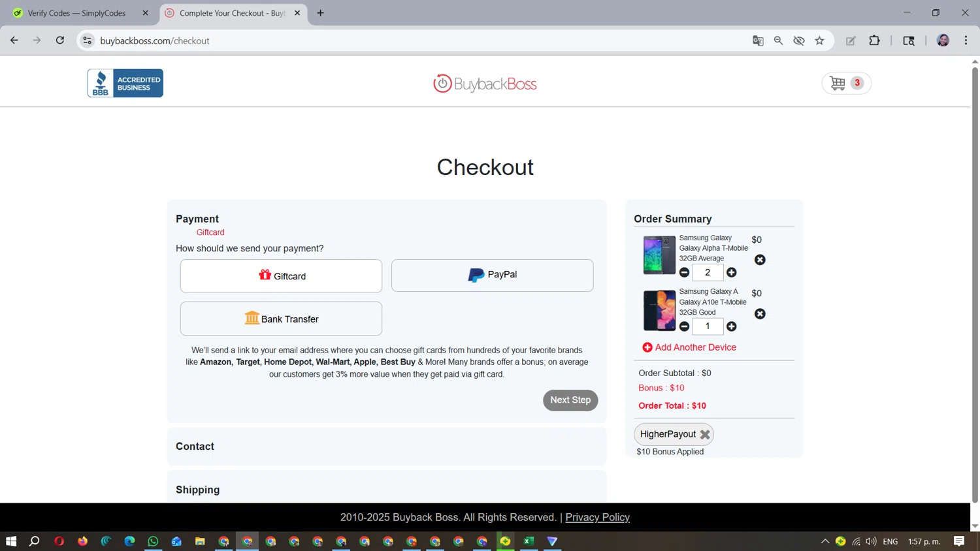Choose Giftcard payment method
980x551 pixels.
tap(281, 276)
